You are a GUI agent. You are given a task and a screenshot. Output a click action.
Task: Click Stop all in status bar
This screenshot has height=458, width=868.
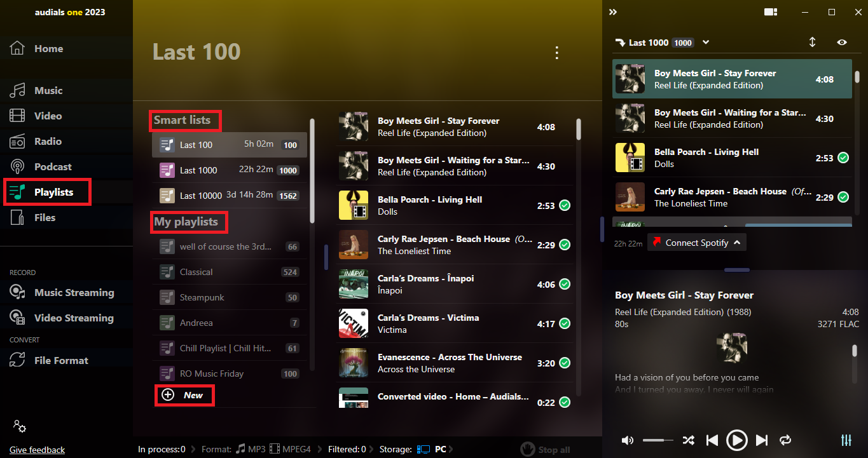click(x=545, y=450)
